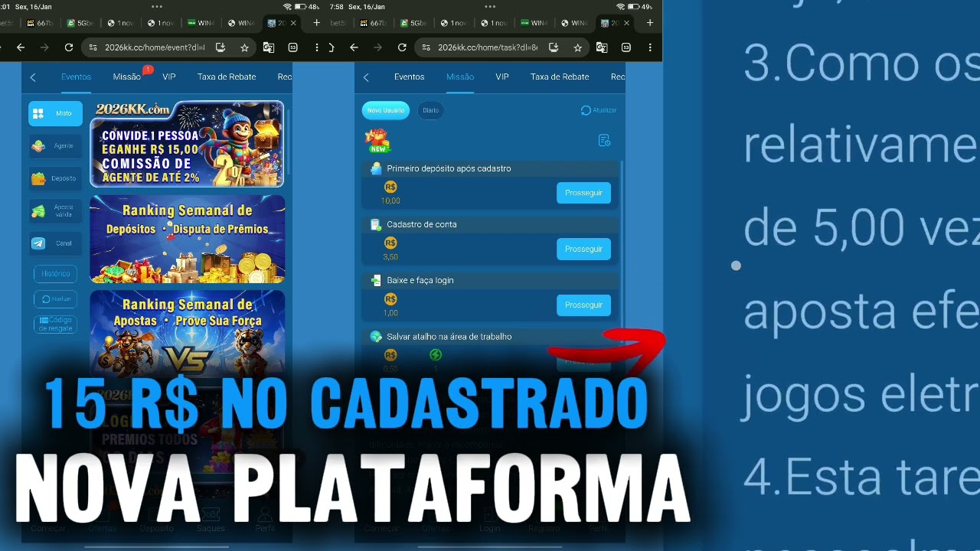Select the Novo Usuário mission filter
The image size is (980, 551).
click(x=385, y=110)
